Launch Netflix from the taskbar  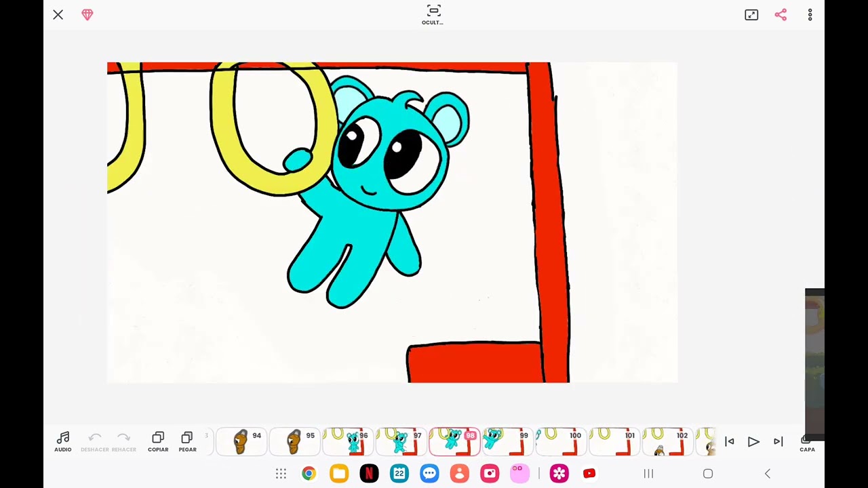pyautogui.click(x=369, y=474)
